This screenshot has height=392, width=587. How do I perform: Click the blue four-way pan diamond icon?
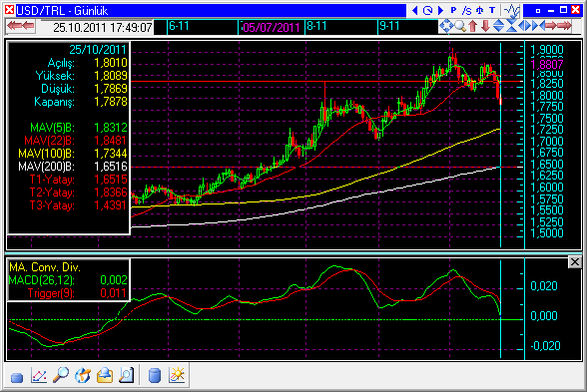click(x=446, y=26)
